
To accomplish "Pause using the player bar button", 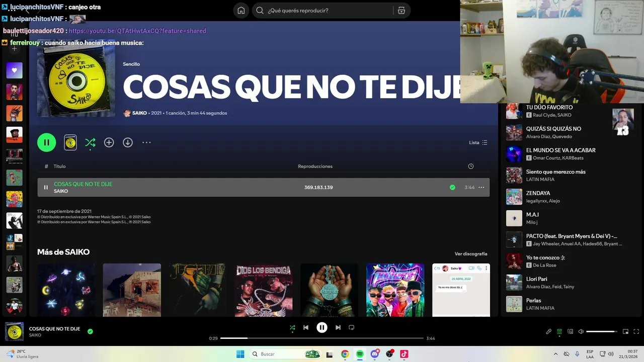I will 322,327.
